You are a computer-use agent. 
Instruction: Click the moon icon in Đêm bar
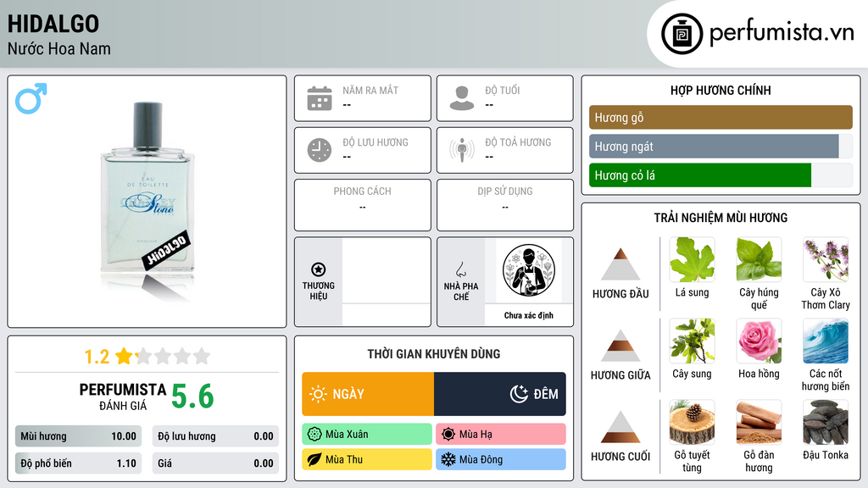pyautogui.click(x=519, y=394)
